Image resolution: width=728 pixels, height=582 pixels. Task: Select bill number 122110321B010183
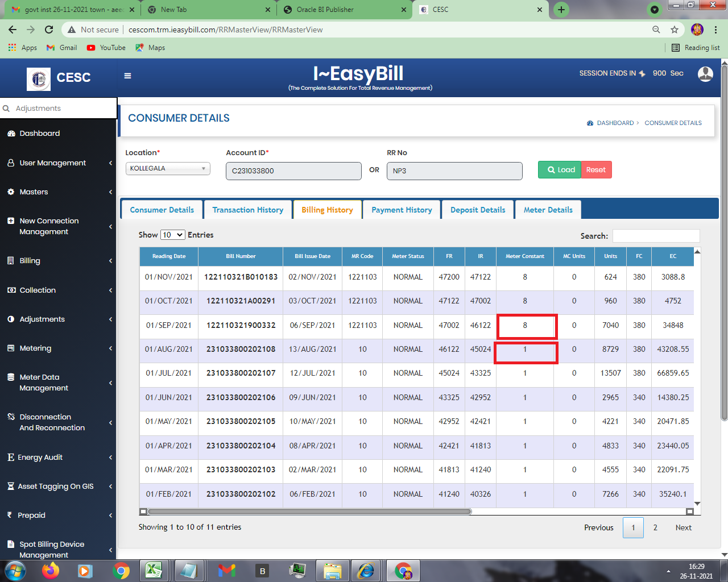[x=241, y=277]
